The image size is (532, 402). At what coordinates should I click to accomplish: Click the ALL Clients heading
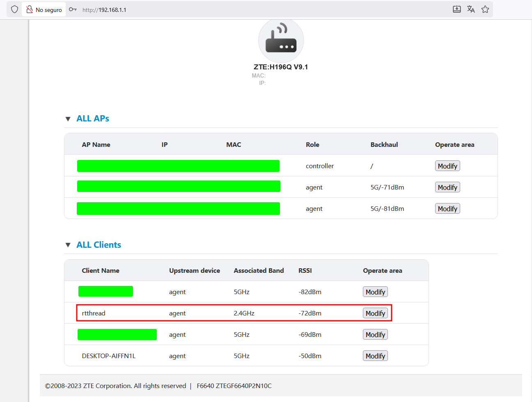[99, 245]
